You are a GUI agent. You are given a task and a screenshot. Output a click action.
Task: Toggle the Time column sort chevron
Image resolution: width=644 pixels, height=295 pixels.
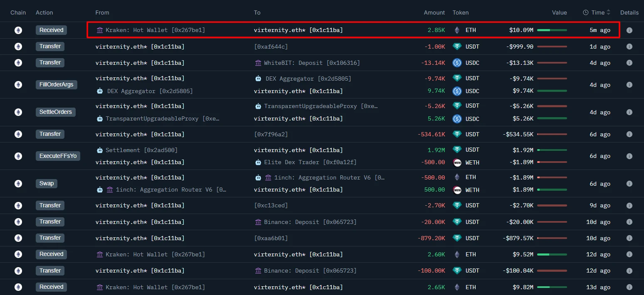click(608, 12)
